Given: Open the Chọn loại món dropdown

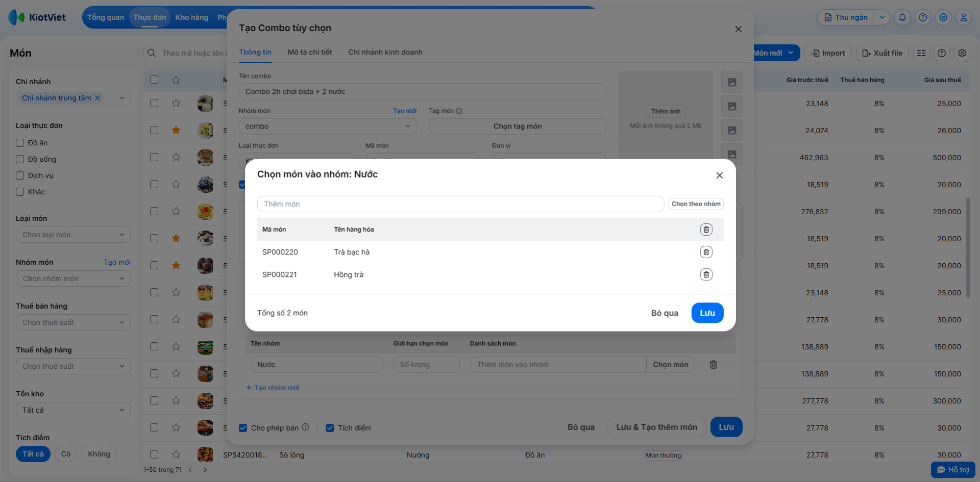Looking at the screenshot, I should point(73,235).
